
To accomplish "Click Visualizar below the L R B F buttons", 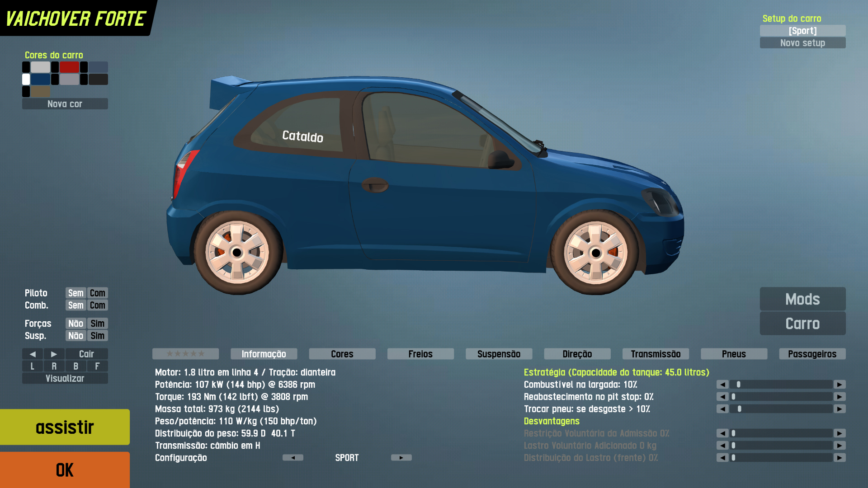I will (65, 379).
